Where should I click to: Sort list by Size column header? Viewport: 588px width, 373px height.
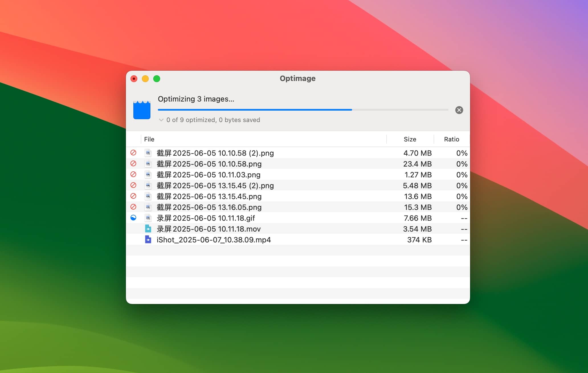(x=410, y=139)
